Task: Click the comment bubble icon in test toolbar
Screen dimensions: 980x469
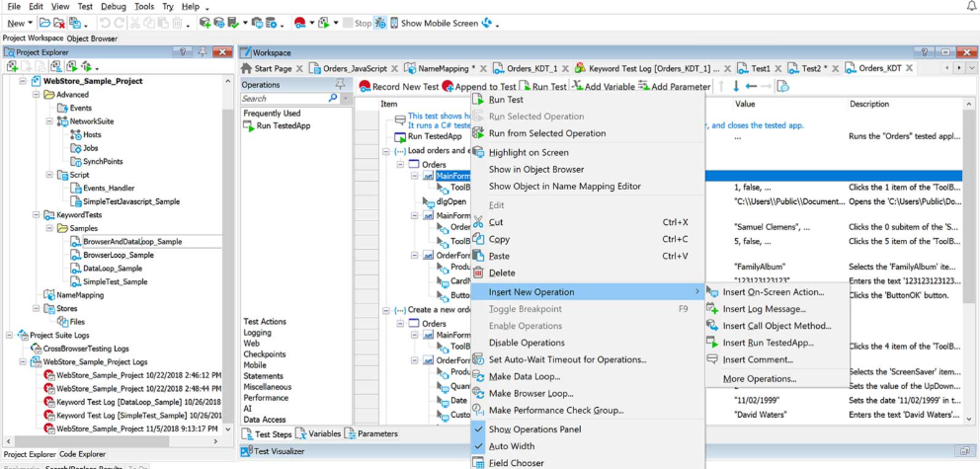Action: (x=782, y=87)
